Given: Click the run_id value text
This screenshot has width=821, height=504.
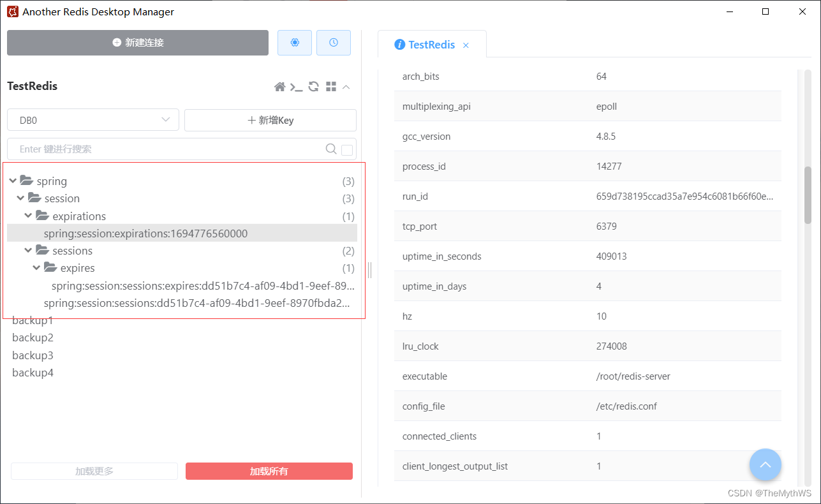Looking at the screenshot, I should coord(684,196).
